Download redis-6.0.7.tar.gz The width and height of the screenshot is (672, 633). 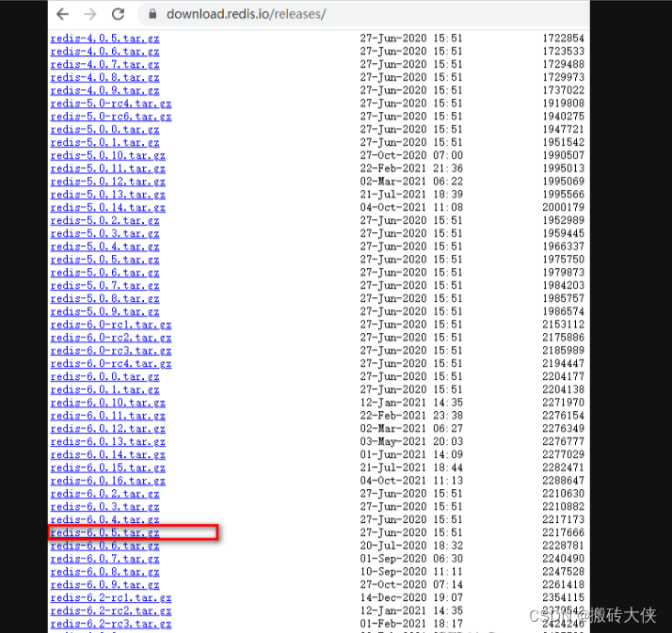pos(105,559)
